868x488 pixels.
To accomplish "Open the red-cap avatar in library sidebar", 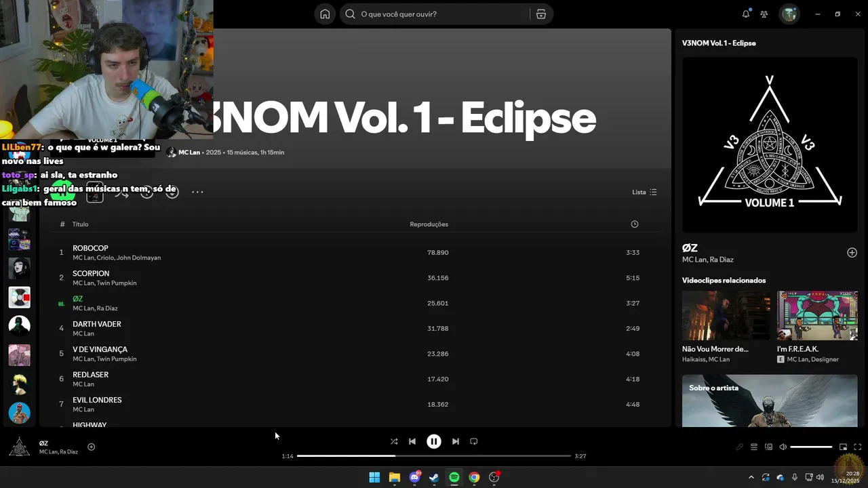I will coord(19,413).
